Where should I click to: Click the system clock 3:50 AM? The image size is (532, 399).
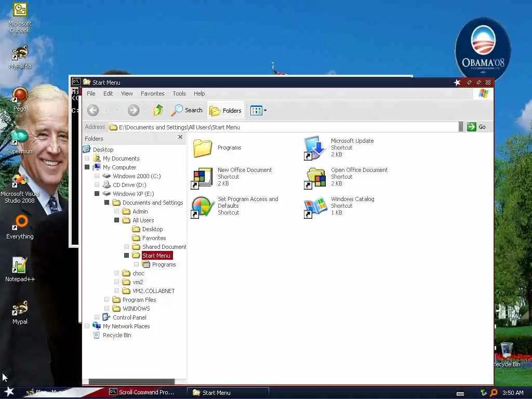coord(513,393)
